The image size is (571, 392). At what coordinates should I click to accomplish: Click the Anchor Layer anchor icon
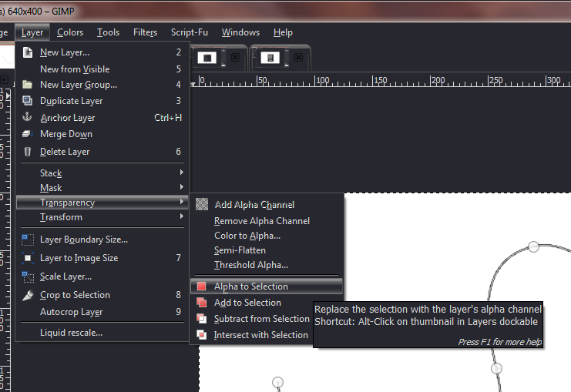(27, 117)
